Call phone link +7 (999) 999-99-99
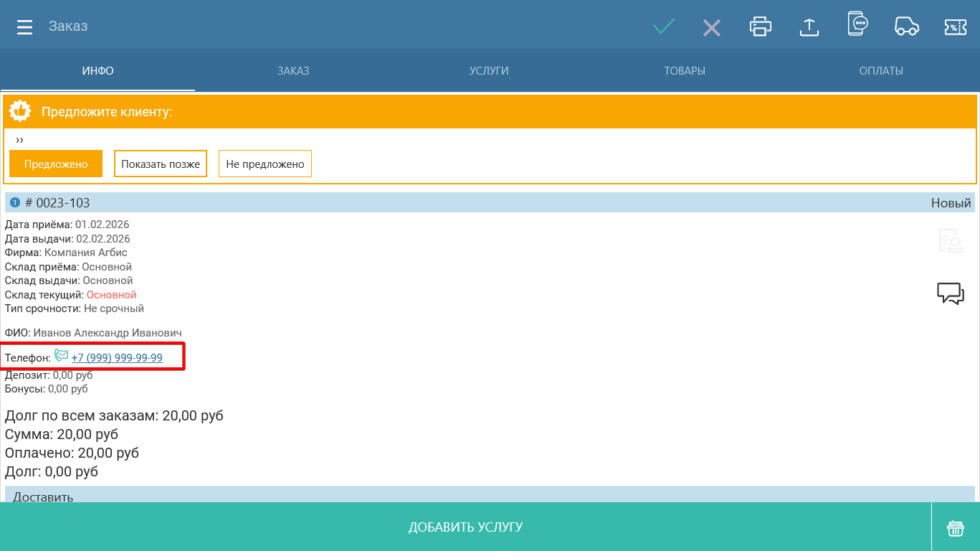Screen dimensions: 980x551 [117, 357]
